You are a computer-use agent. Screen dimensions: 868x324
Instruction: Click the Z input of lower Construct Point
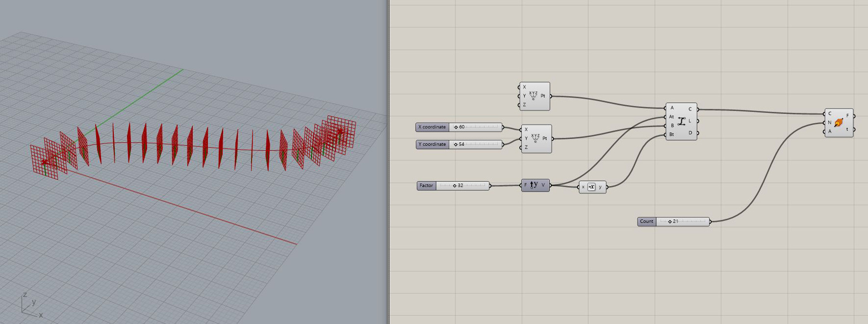coord(526,147)
